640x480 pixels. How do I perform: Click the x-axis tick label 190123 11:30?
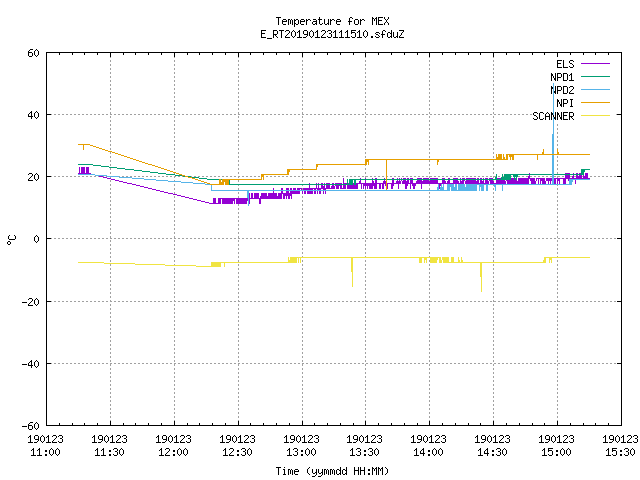[x=109, y=446]
